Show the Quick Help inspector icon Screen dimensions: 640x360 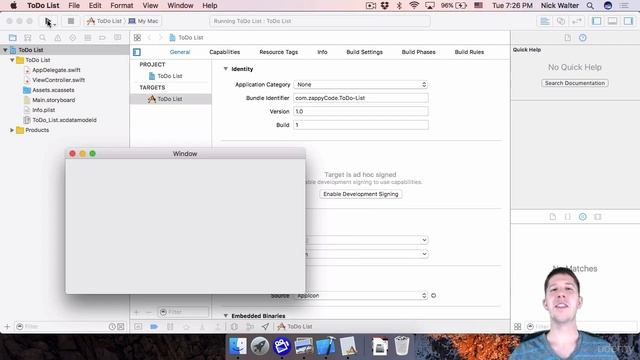click(582, 38)
